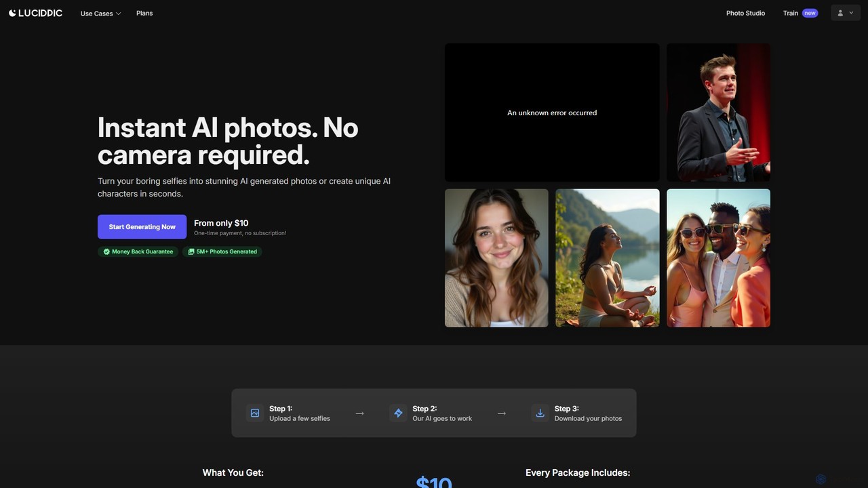
Task: Click the 'Step 2:' label
Action: tap(425, 409)
